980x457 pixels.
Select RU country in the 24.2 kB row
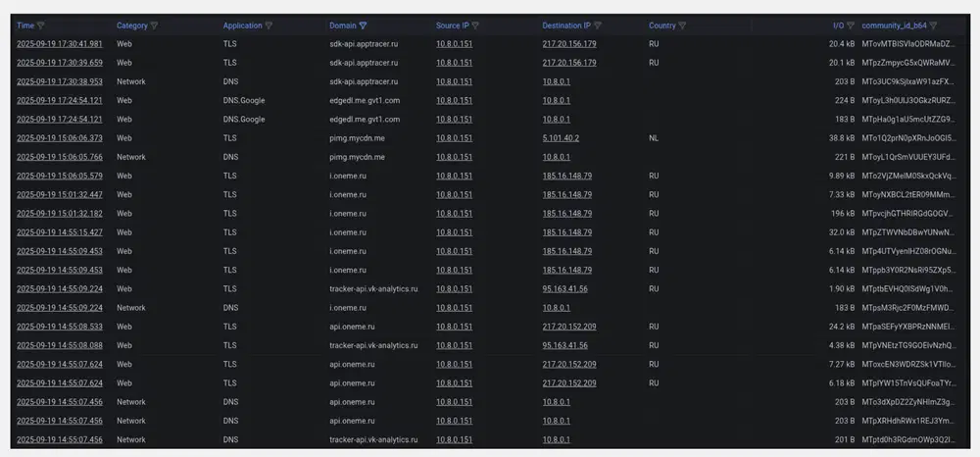coord(654,327)
